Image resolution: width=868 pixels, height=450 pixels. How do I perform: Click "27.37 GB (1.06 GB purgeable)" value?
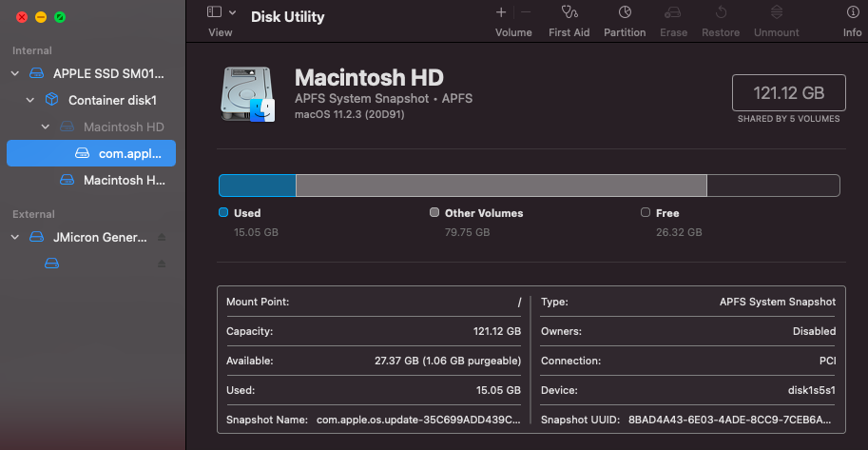(x=448, y=361)
